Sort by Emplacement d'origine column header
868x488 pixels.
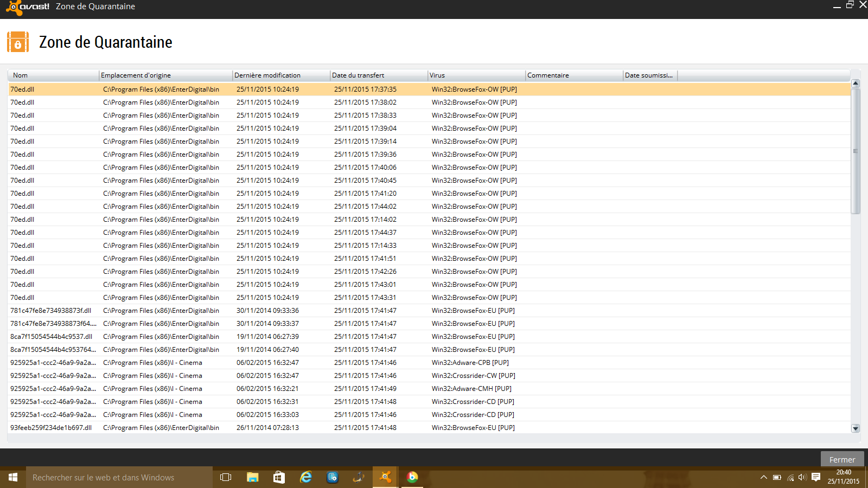[165, 75]
